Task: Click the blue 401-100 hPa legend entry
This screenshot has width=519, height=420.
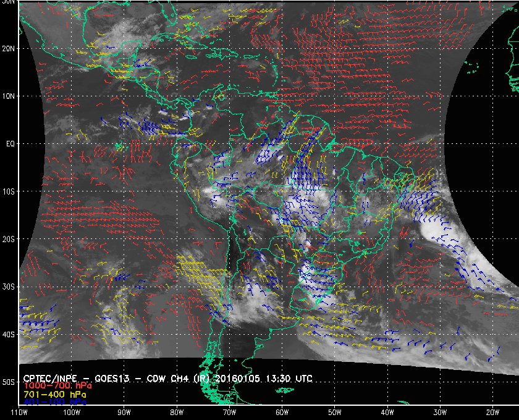Action: [54, 403]
